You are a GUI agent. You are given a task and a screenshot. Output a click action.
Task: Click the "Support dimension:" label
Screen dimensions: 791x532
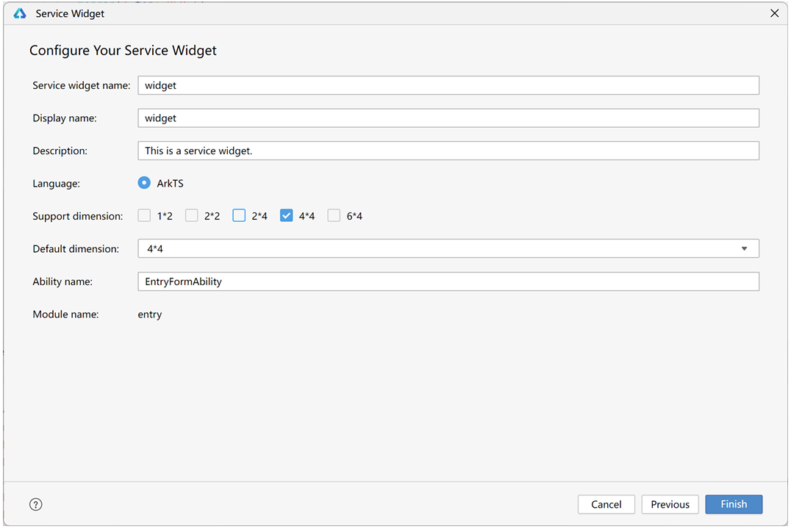coord(78,216)
